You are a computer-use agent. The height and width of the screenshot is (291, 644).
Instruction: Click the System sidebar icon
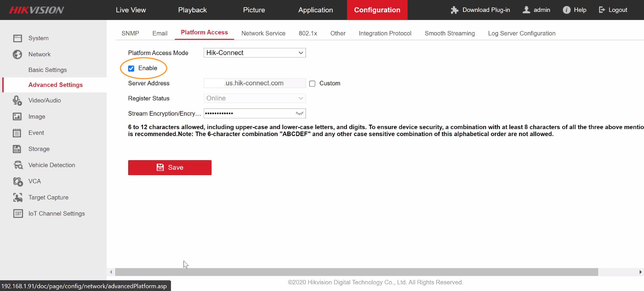[18, 38]
